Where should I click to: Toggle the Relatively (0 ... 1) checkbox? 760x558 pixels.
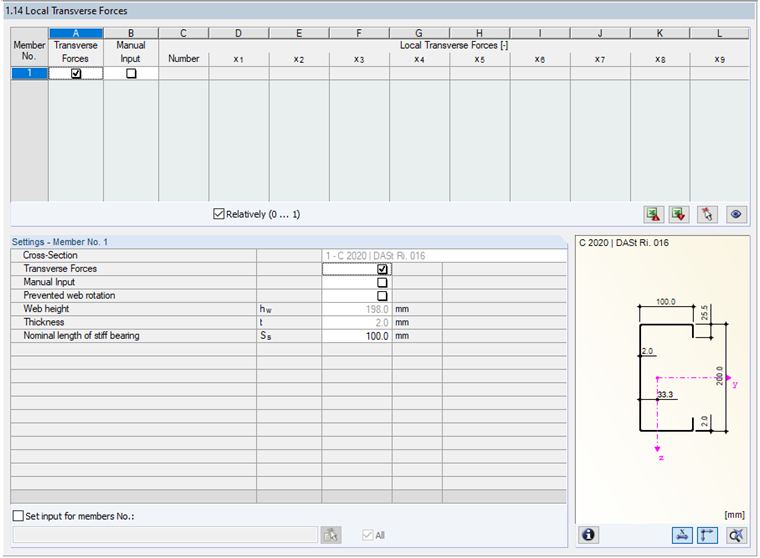pyautogui.click(x=219, y=214)
